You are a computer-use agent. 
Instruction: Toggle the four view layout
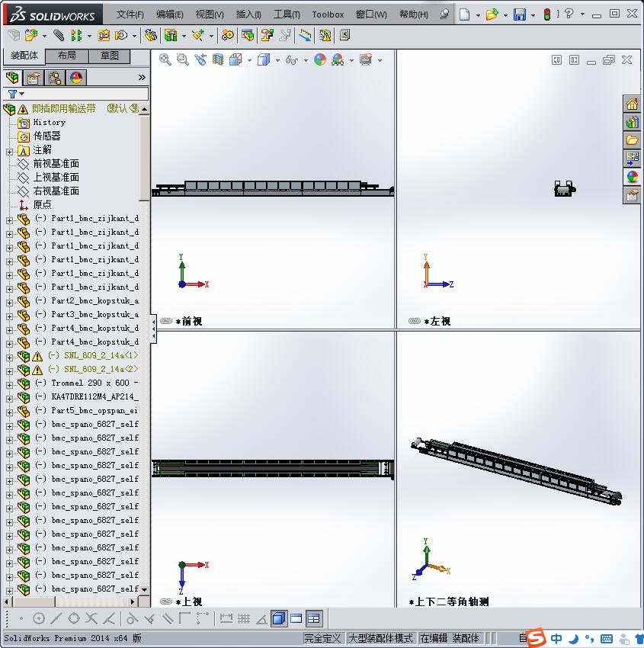tap(314, 619)
